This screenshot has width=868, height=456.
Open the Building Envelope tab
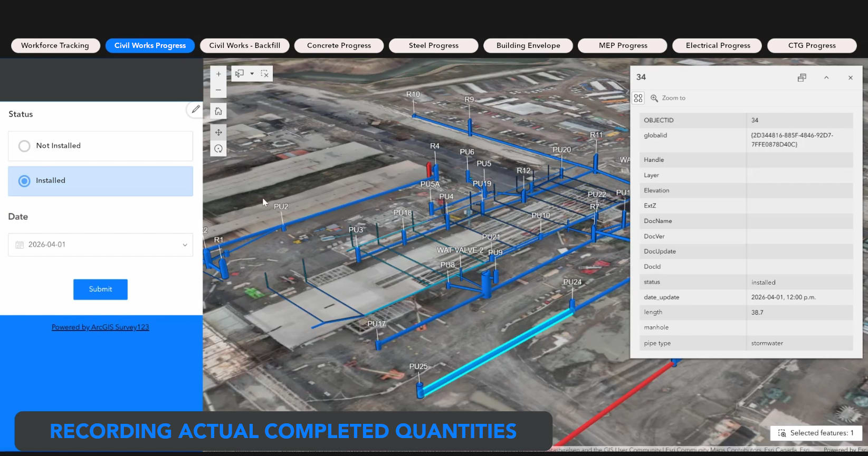tap(528, 45)
